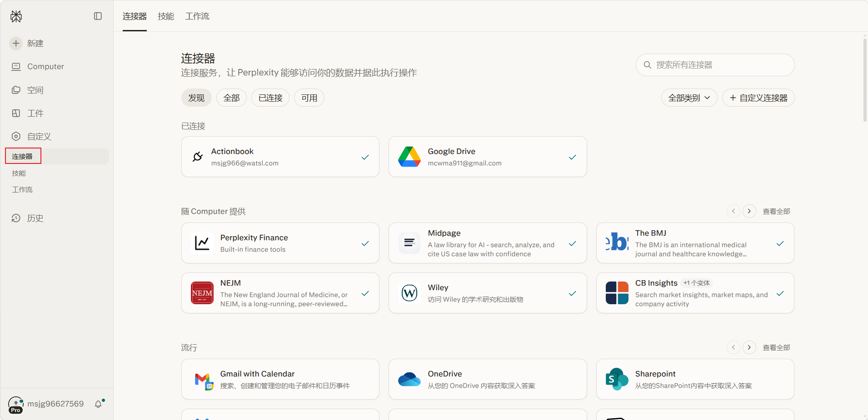The height and width of the screenshot is (420, 868).
Task: Select the 全部 filter pill
Action: click(231, 98)
